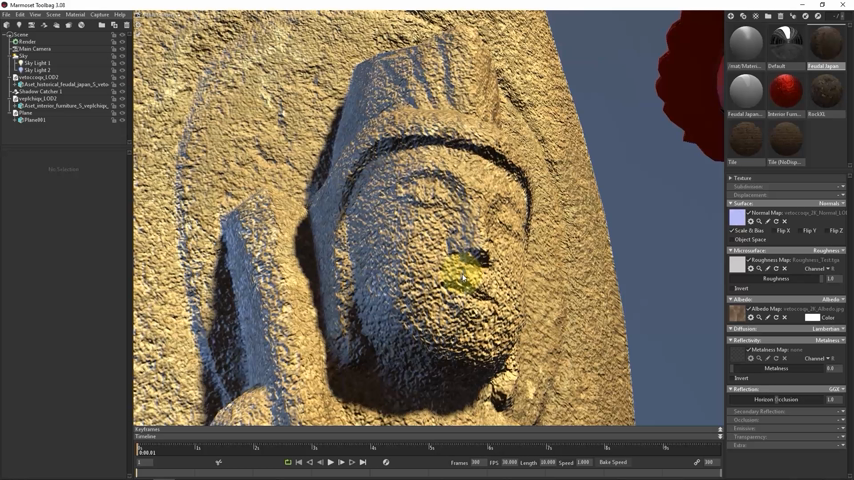Viewport: 854px width, 480px height.
Task: Clear the Roughness Map with X icon
Action: [785, 269]
